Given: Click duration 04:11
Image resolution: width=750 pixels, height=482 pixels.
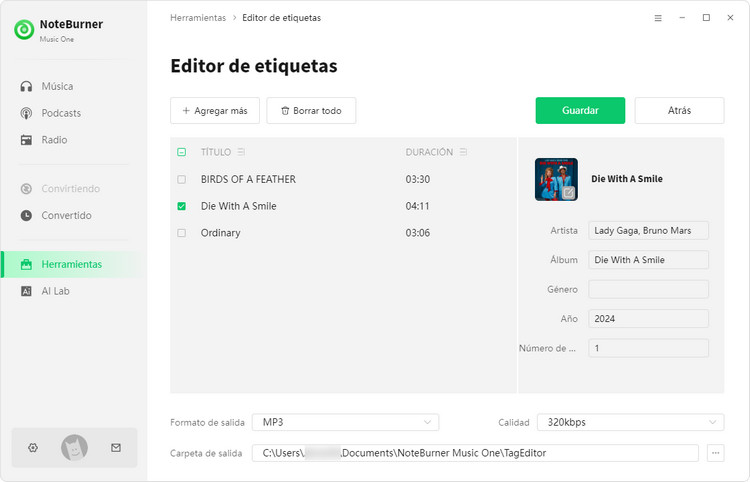Looking at the screenshot, I should point(418,206).
